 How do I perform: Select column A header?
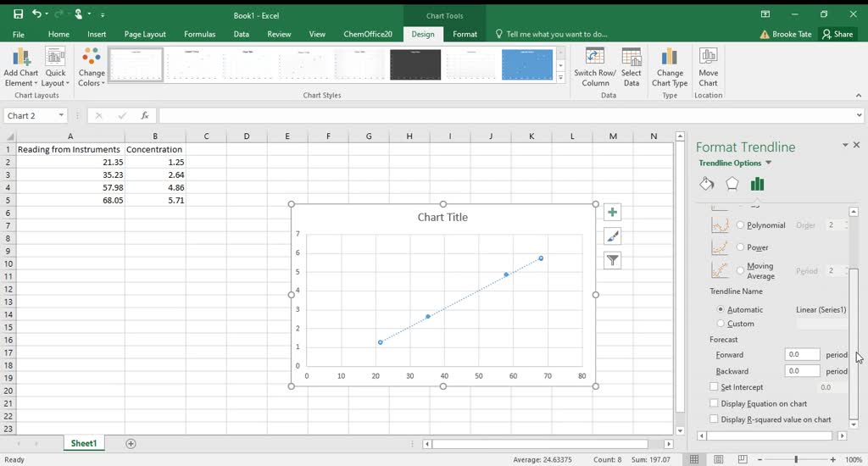tap(70, 136)
